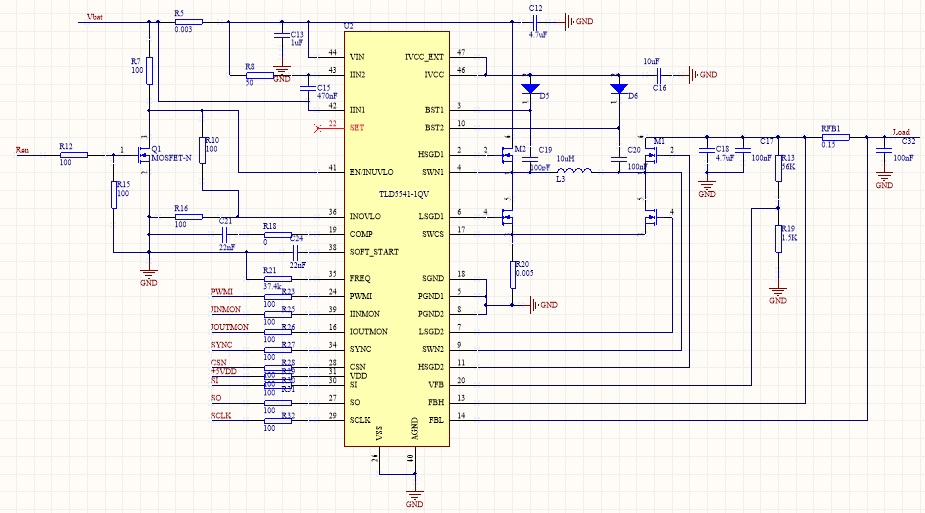Select the C16 10nF capacitor symbol
Screen dimensions: 925x513
click(659, 75)
